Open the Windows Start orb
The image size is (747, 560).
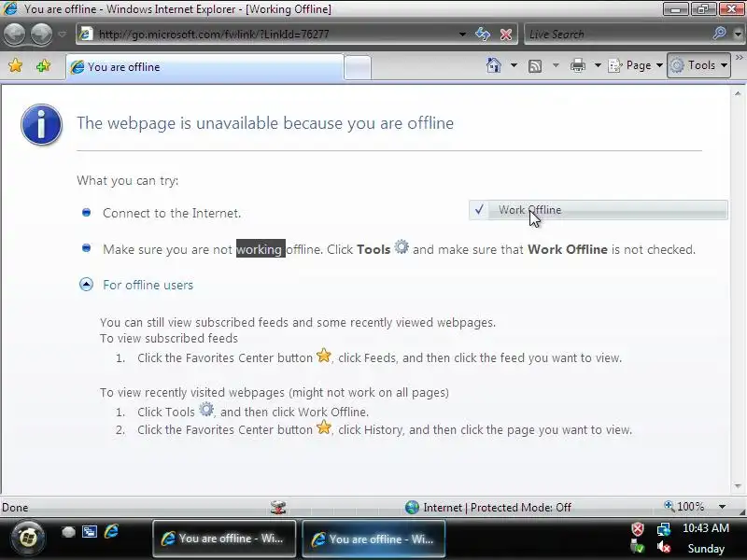click(x=28, y=539)
